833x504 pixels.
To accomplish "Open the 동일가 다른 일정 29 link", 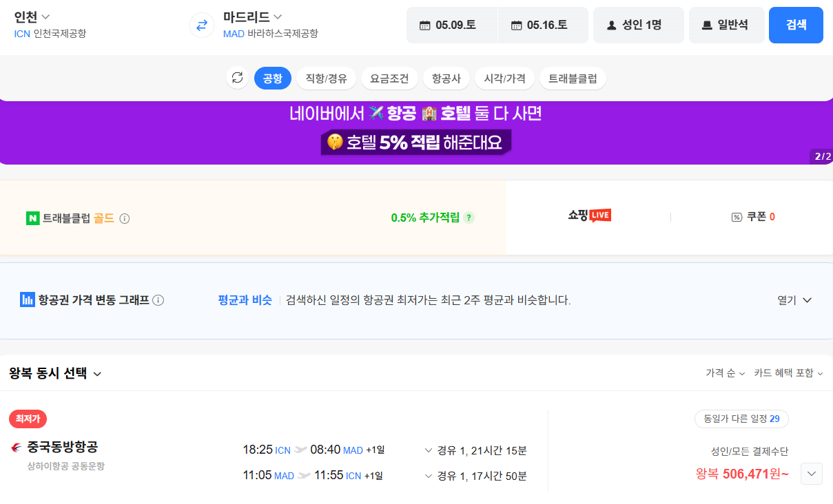I will (x=741, y=419).
